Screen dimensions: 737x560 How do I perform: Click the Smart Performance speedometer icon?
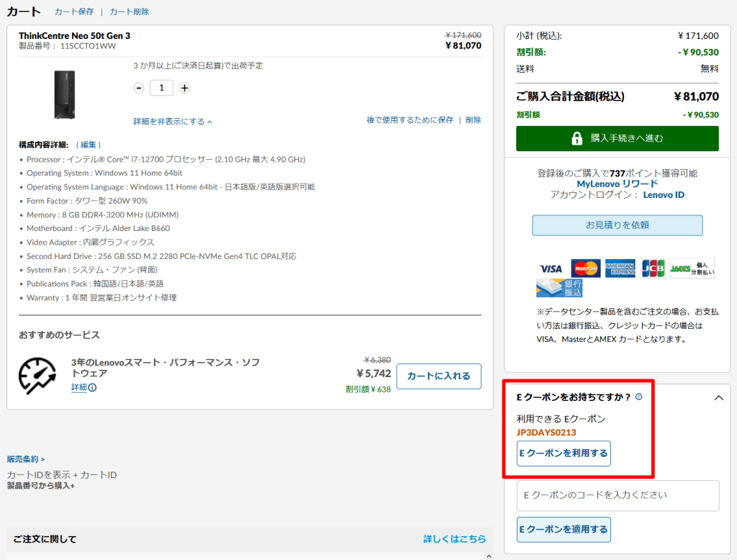pos(37,375)
